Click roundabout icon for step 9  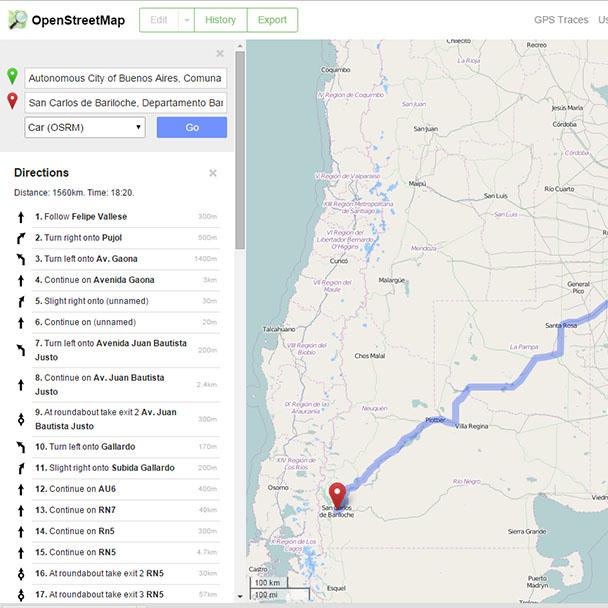[21, 419]
